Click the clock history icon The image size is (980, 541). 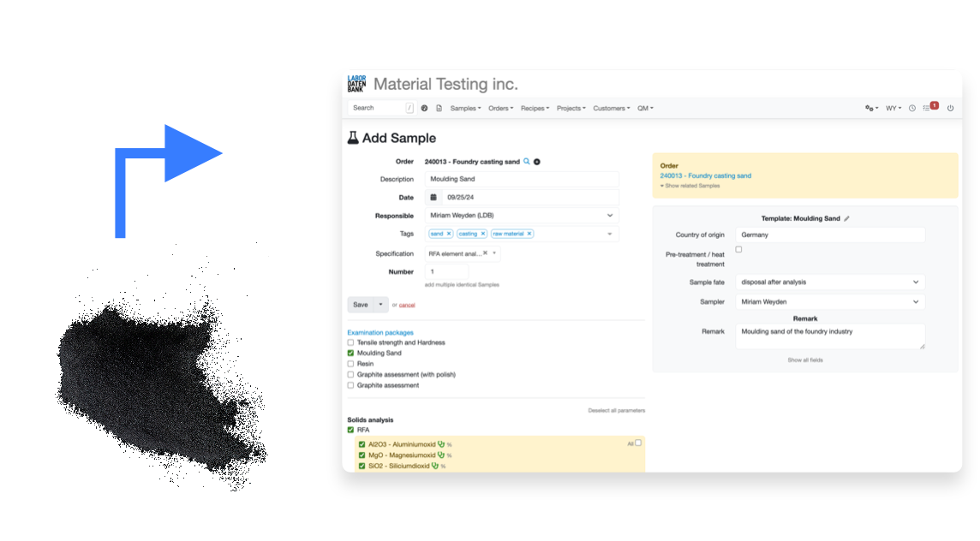pos(912,109)
